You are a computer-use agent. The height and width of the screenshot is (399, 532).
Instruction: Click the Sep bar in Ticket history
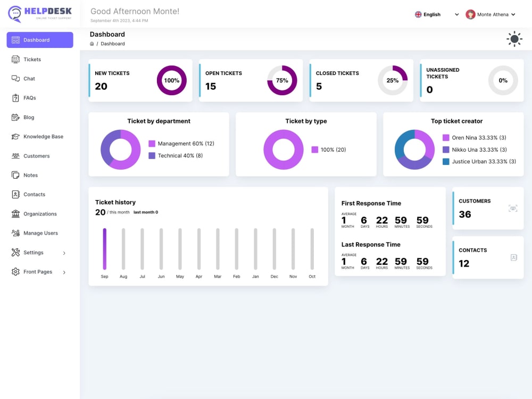[x=104, y=248]
